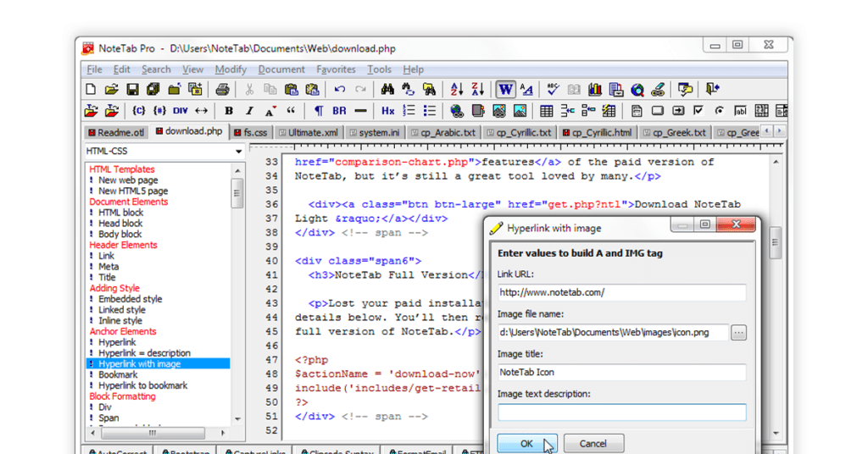Apply italic tag with I icon
The height and width of the screenshot is (454, 868).
[x=250, y=111]
